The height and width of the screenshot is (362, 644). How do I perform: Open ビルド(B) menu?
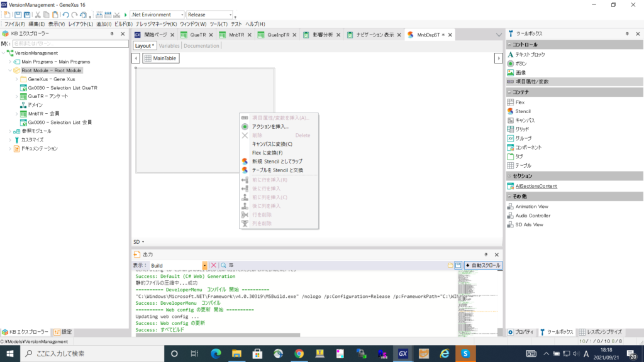point(123,25)
